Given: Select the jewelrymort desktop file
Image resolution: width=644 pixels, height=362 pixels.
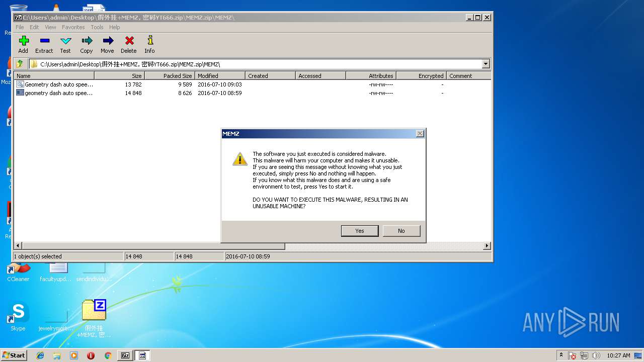Looking at the screenshot, I should pos(56,319).
